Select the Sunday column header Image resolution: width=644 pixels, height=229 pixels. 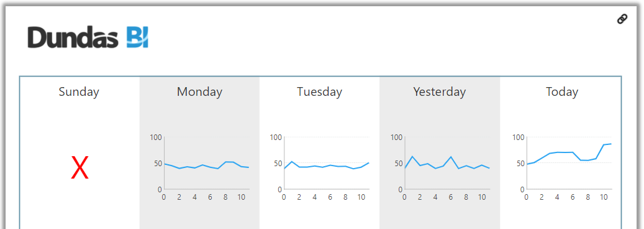79,92
